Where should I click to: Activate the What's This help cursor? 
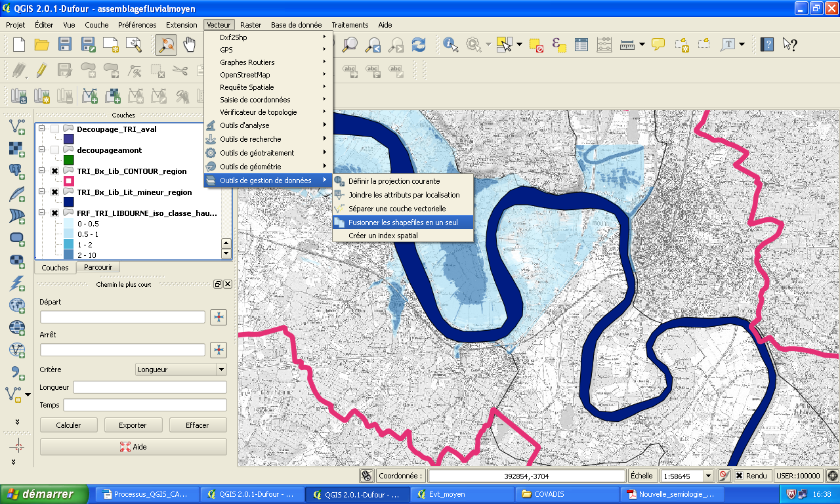pos(790,45)
